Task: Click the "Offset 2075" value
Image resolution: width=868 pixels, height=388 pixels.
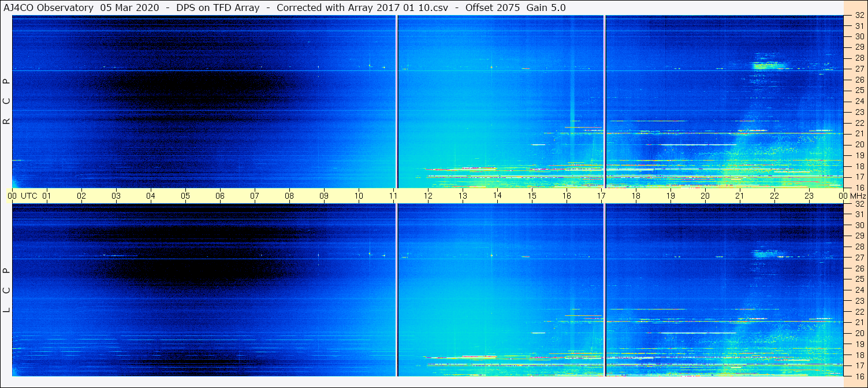Action: click(x=493, y=8)
